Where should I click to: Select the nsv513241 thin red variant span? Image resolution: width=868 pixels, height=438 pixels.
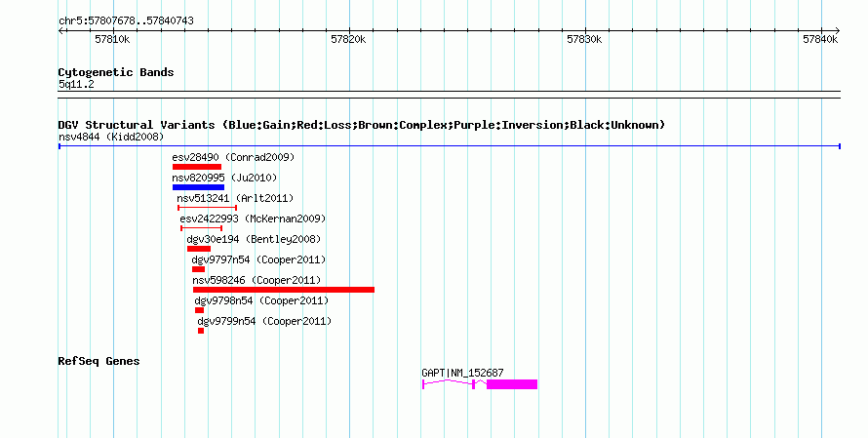point(207,208)
